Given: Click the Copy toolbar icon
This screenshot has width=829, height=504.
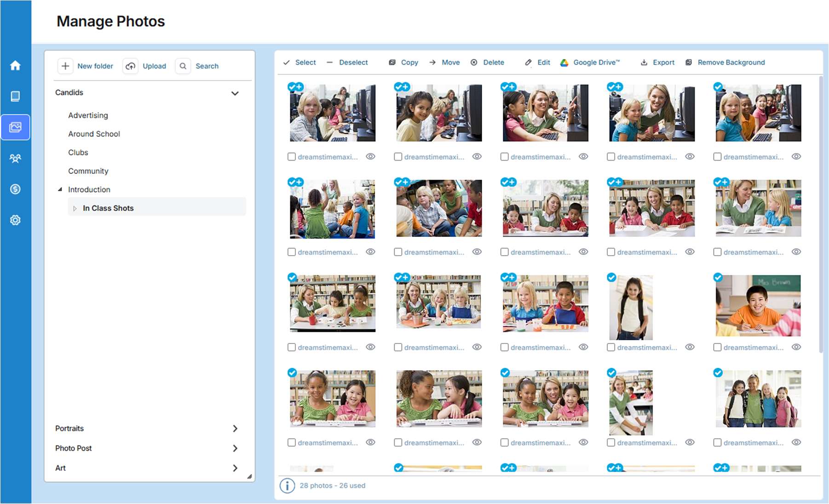Looking at the screenshot, I should click(x=392, y=63).
